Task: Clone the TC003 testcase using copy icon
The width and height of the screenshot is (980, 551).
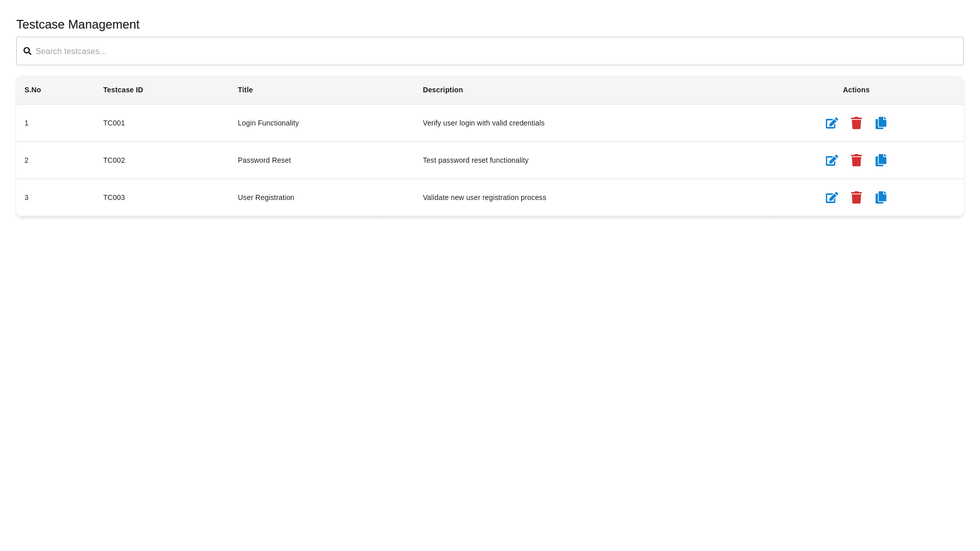Action: 880,197
